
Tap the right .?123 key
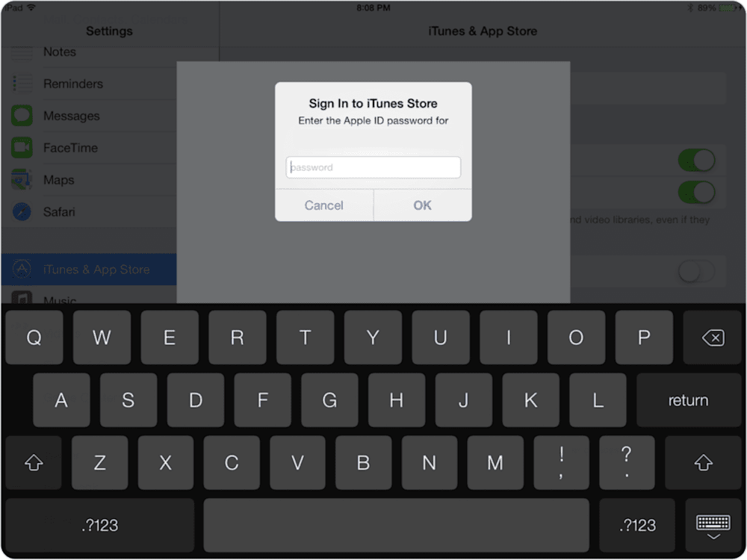pos(637,526)
